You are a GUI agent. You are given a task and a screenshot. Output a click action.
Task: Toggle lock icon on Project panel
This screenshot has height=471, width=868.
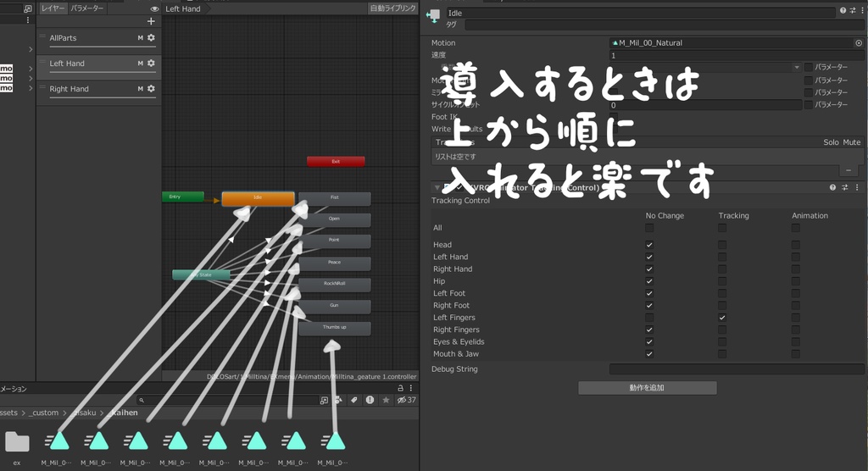[x=401, y=388]
